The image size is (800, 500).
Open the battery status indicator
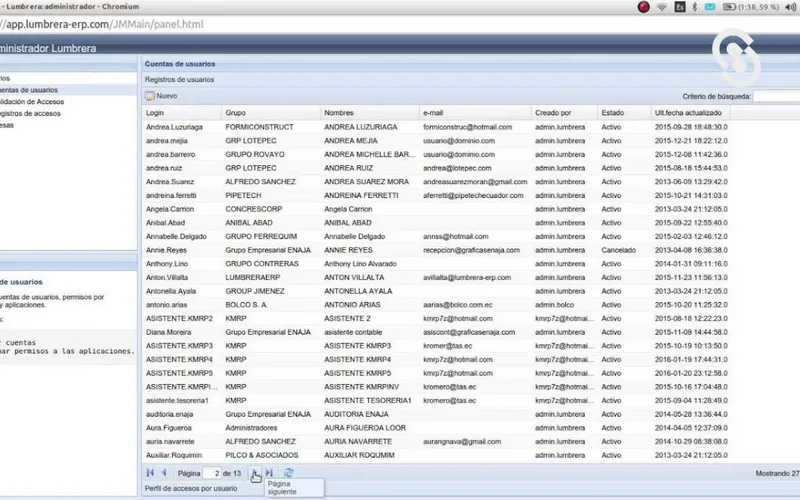tap(729, 7)
